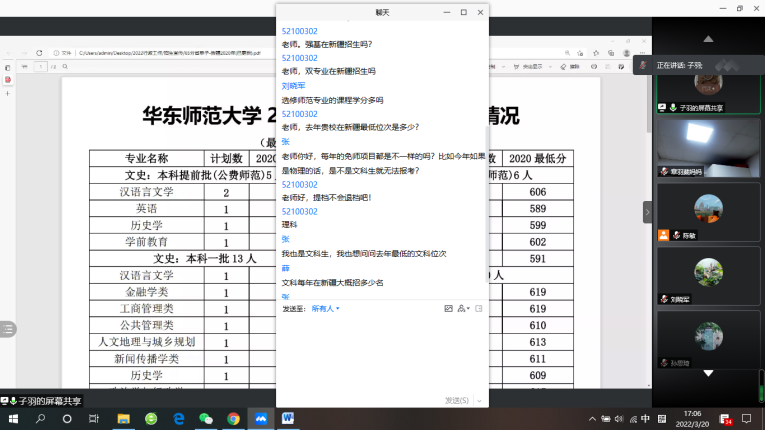The width and height of the screenshot is (765, 430).
Task: Open the PDF search magnifier tool
Action: 65,66
